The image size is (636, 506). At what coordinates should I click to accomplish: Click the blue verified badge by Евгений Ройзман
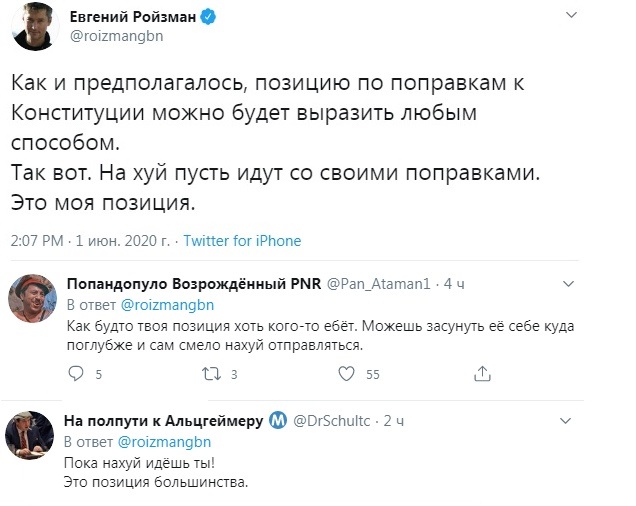(208, 17)
